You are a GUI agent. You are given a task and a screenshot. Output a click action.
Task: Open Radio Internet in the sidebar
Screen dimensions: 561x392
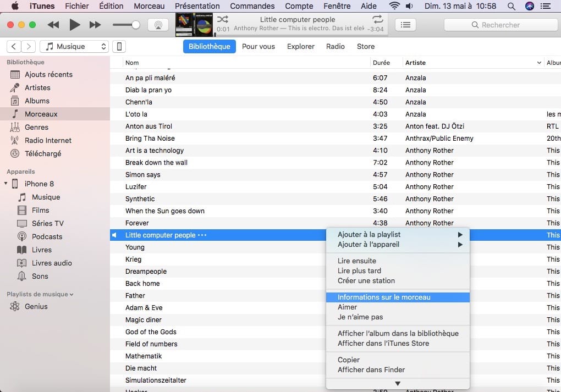[x=48, y=140]
